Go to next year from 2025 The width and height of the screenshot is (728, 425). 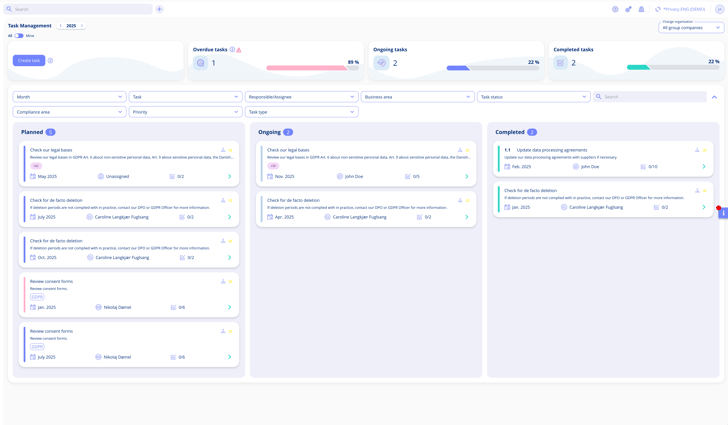(x=82, y=26)
